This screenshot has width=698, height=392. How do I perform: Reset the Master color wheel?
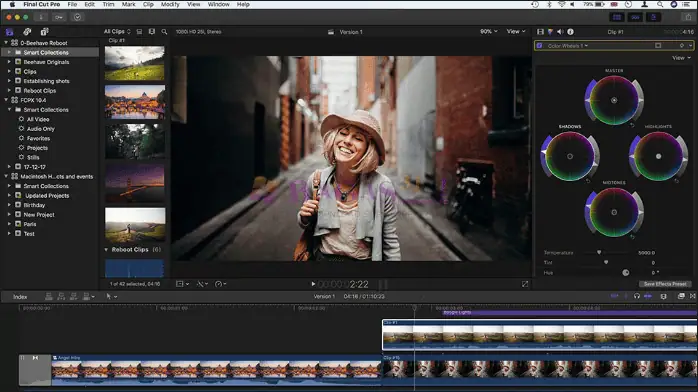[632, 126]
